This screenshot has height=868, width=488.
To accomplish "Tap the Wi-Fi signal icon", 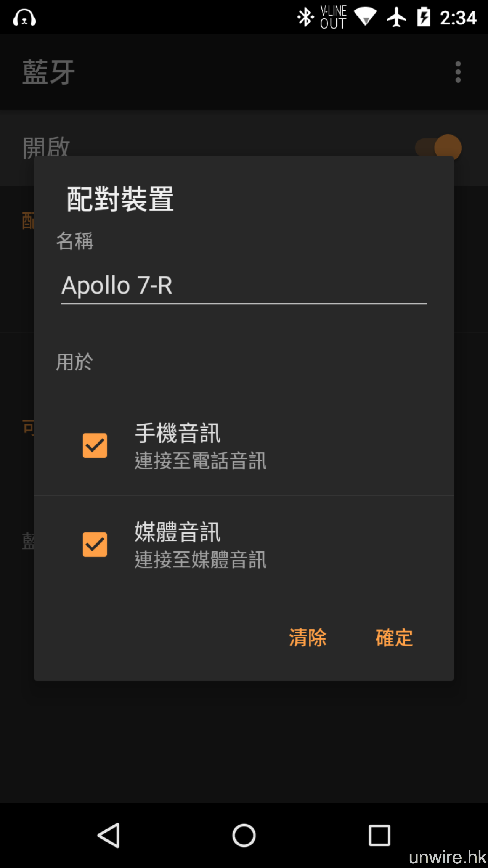I will 365,17.
